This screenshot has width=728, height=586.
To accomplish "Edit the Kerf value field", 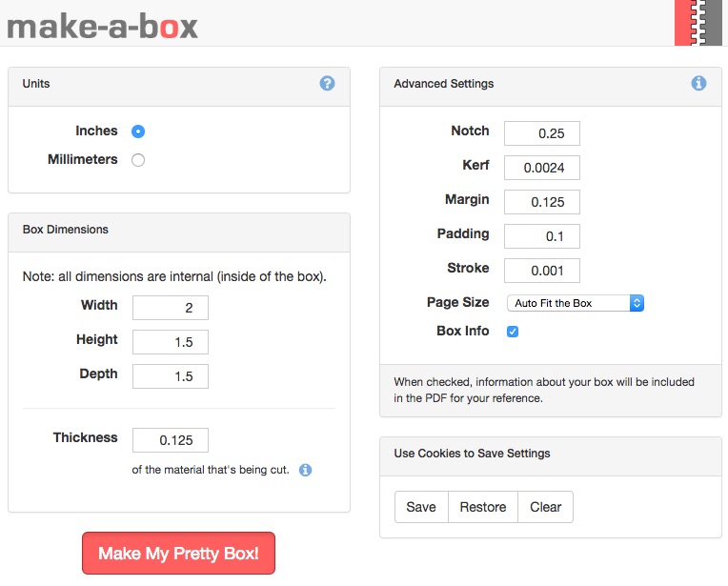I will coord(542,168).
